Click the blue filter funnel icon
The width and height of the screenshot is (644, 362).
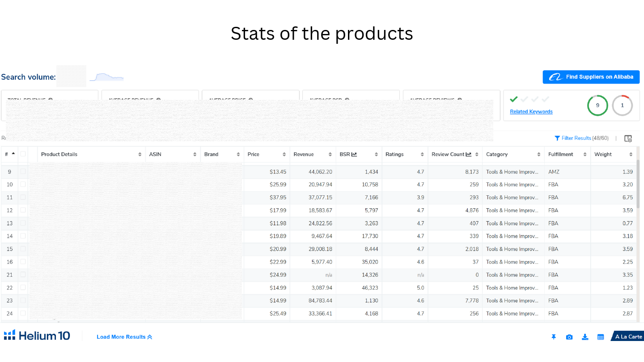[557, 138]
